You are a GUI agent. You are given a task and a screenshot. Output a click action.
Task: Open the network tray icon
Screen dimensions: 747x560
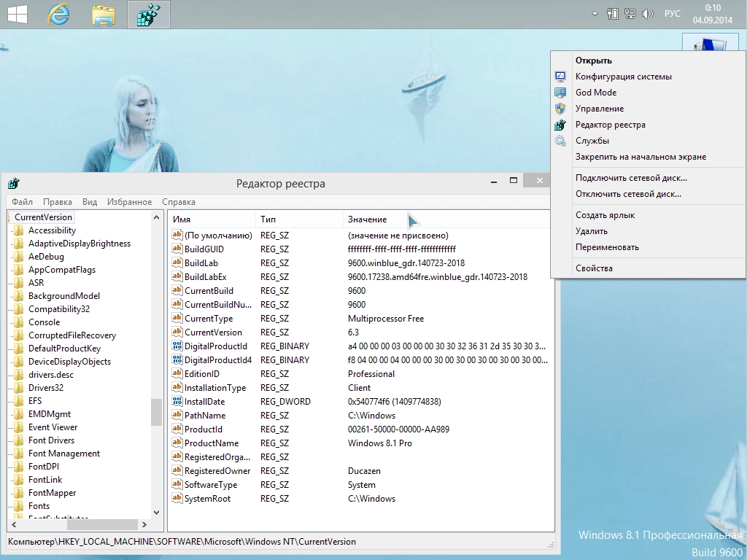pos(630,14)
